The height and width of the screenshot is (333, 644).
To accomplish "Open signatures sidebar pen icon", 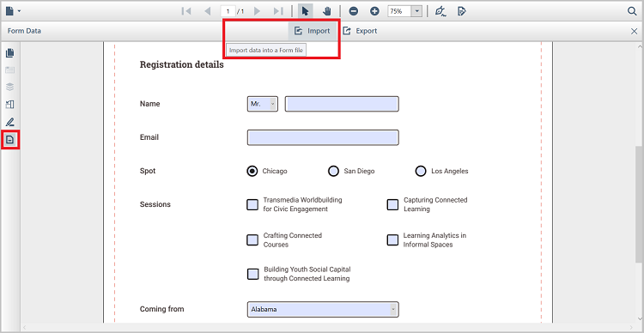I will pos(10,122).
